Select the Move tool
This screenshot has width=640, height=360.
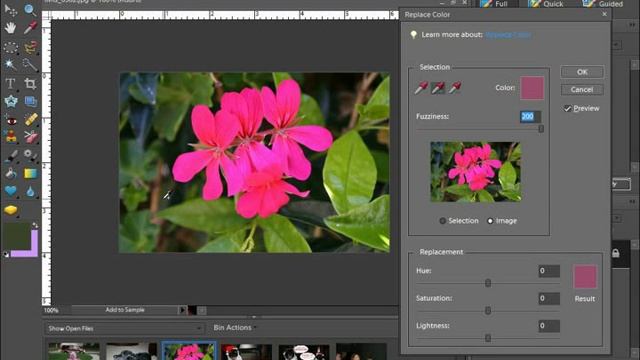(x=11, y=10)
